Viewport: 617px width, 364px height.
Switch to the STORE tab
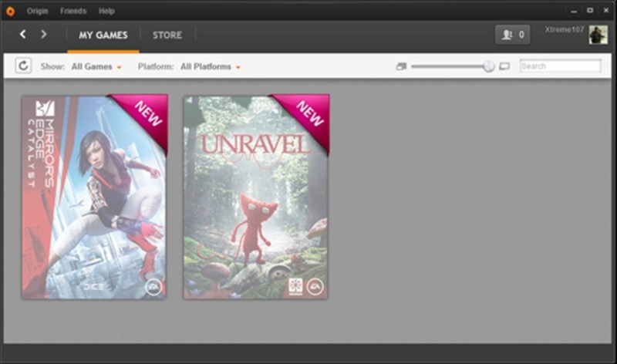[167, 35]
